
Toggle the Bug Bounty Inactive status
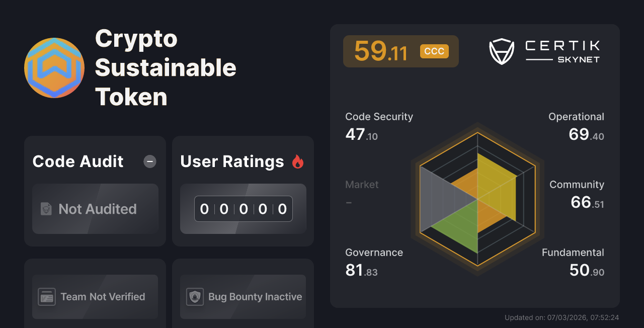[x=243, y=297]
